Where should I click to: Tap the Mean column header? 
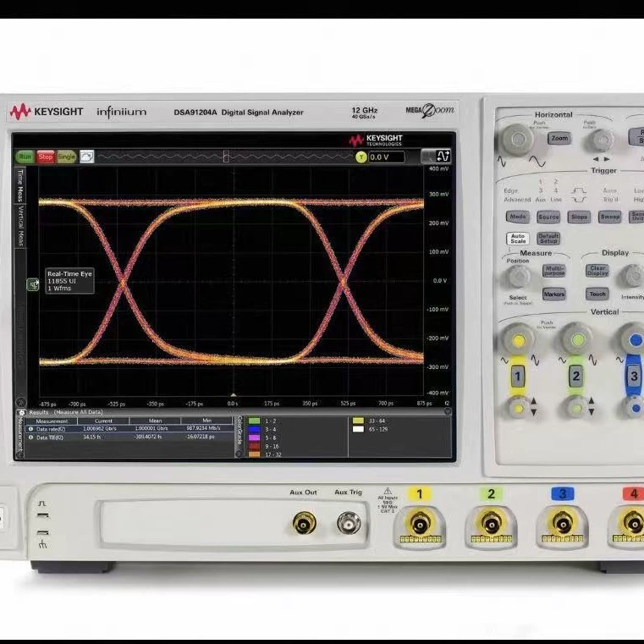[155, 421]
